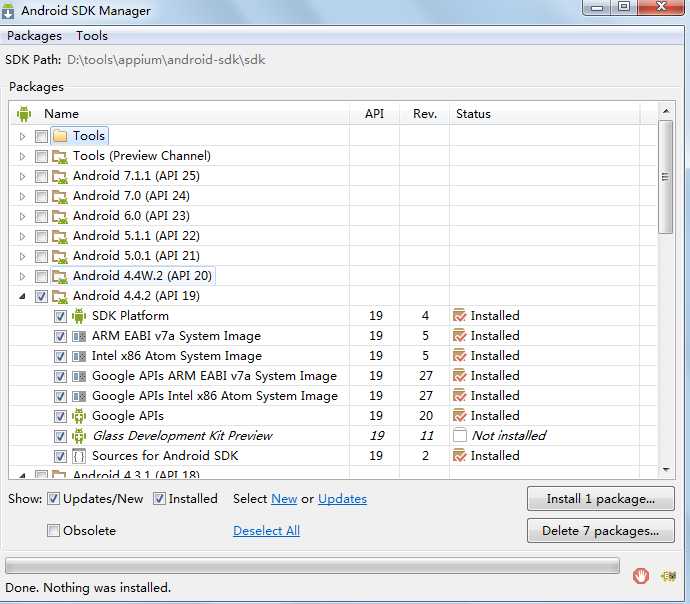Click the Installed status icon for SDK Platform
Viewport: 690px width, 604px height.
(459, 316)
